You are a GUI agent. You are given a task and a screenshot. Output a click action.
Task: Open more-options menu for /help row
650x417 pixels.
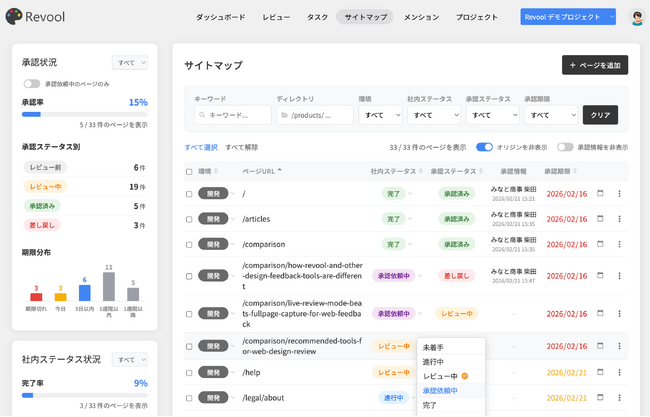tap(619, 373)
